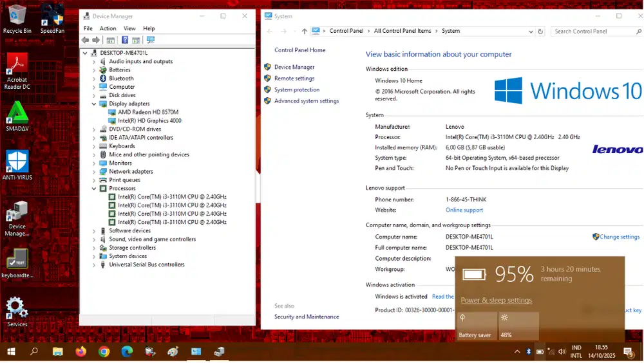The image size is (644, 363).
Task: Collapse the Display adapters node
Action: (94, 104)
